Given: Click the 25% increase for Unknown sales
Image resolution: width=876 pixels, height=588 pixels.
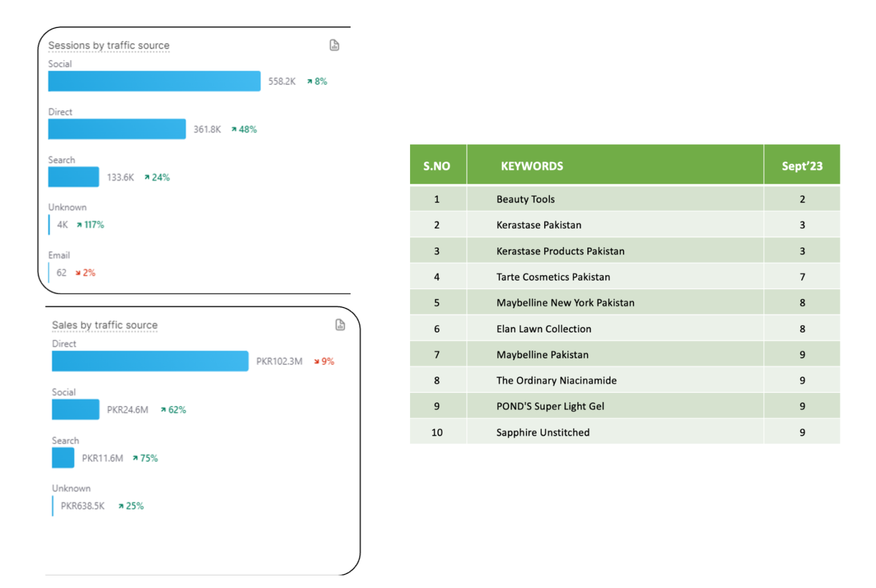Looking at the screenshot, I should [x=131, y=506].
